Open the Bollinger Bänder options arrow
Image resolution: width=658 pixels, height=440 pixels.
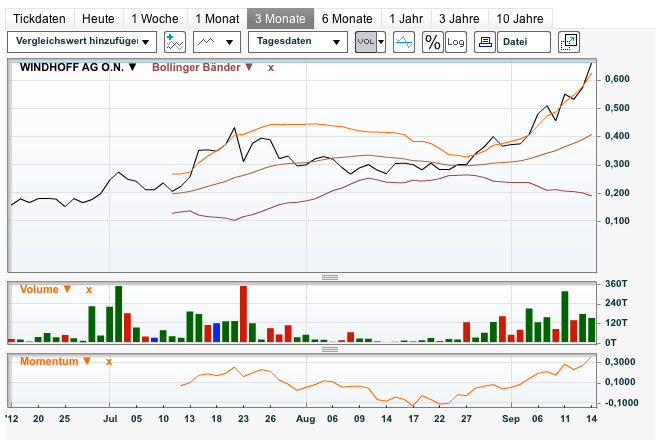(x=249, y=67)
